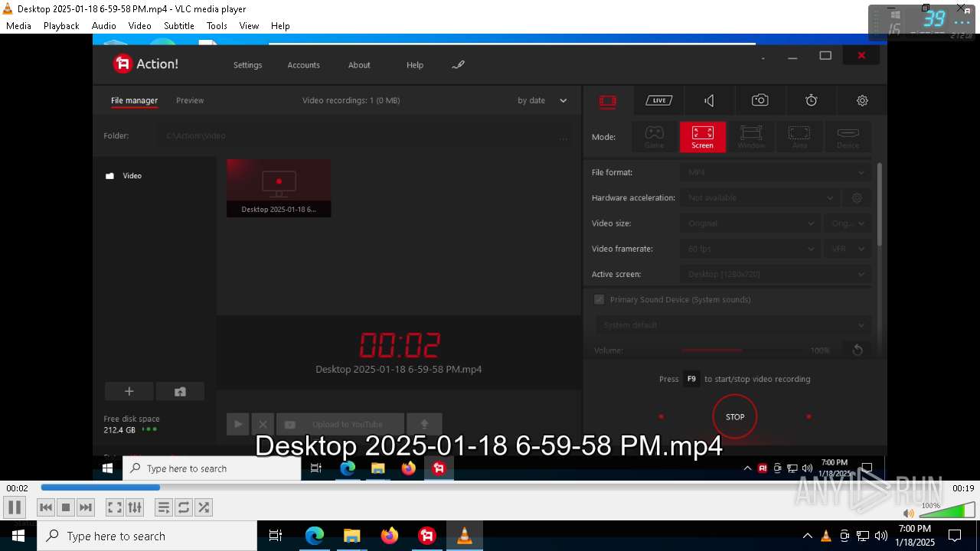
Task: Open the Video recording tab icon in Action!
Action: coord(608,100)
